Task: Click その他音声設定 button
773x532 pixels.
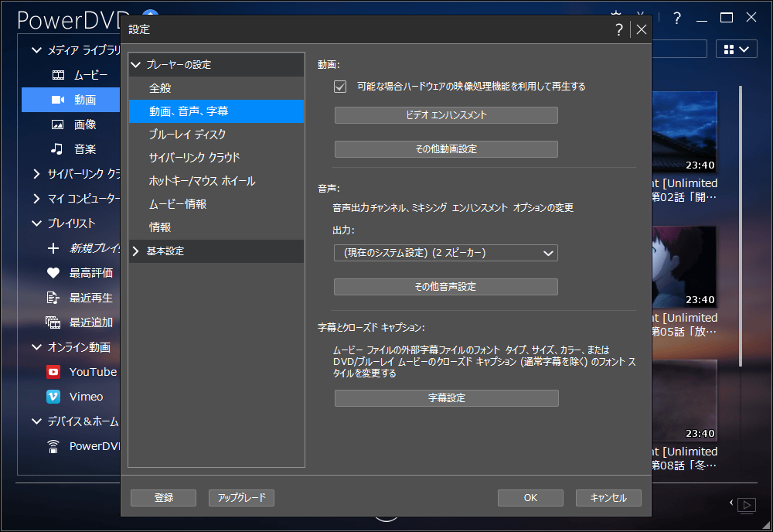Action: click(x=446, y=287)
